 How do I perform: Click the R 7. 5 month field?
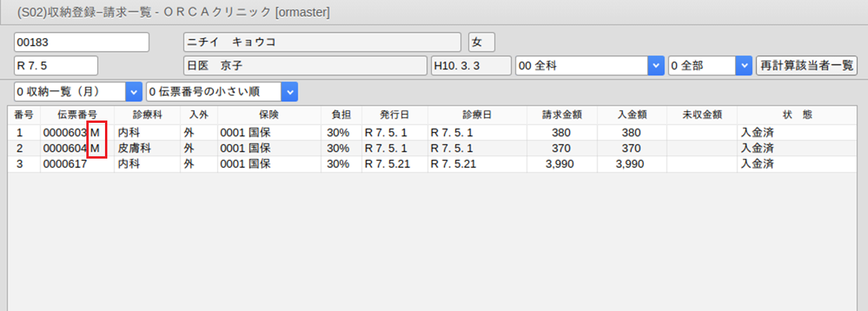(x=56, y=66)
